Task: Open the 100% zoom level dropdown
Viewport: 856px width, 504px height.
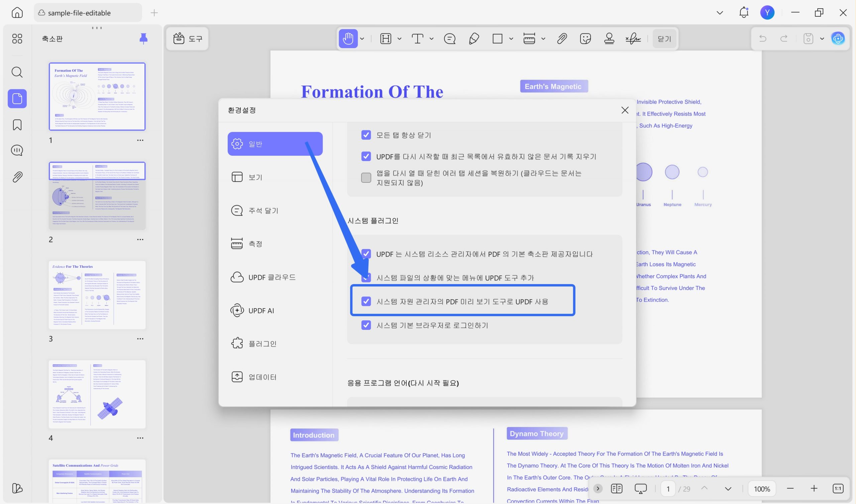Action: coord(762,489)
